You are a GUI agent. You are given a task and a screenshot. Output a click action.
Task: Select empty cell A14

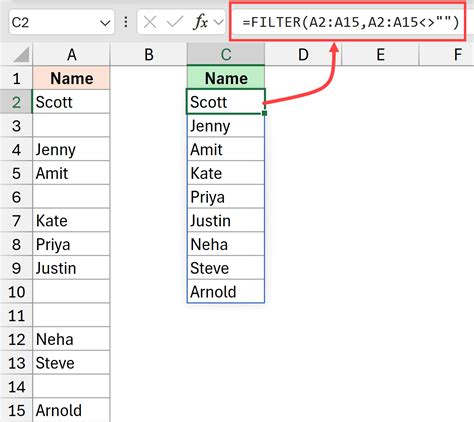[x=71, y=387]
